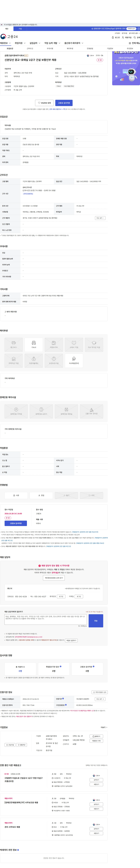140x868 pixels.
Task: Click the 서류 screening method icon
Action: click(16, 495)
